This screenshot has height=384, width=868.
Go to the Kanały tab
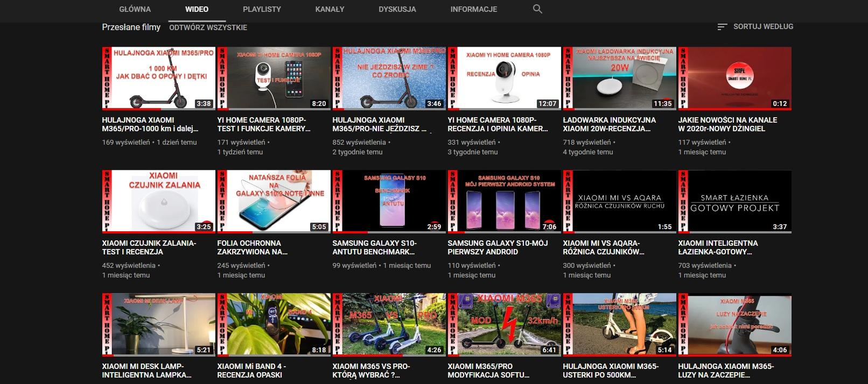coord(330,9)
